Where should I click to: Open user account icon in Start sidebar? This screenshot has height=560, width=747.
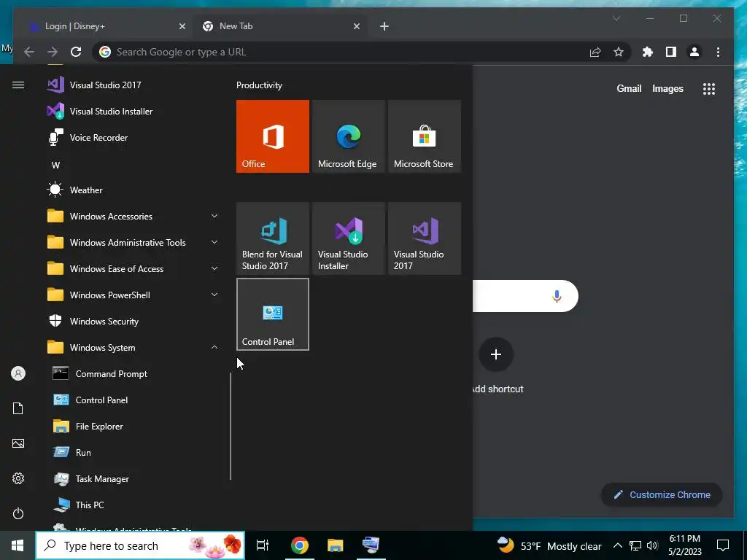18,373
